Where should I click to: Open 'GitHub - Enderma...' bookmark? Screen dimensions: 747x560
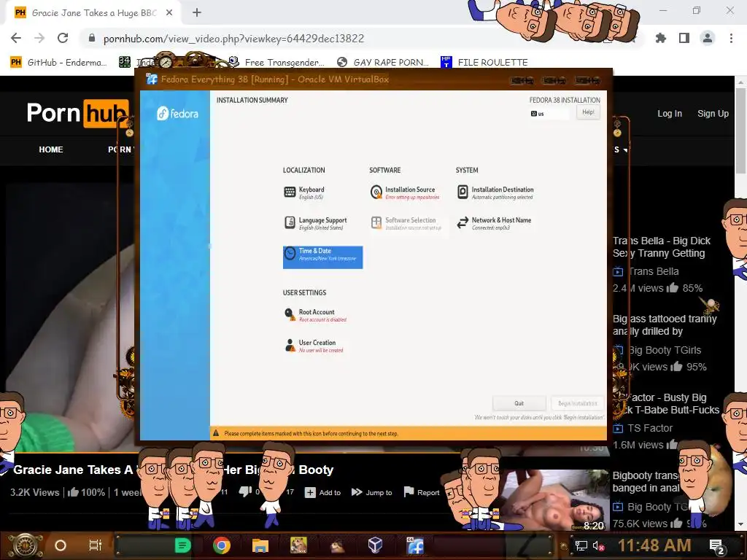[58, 63]
